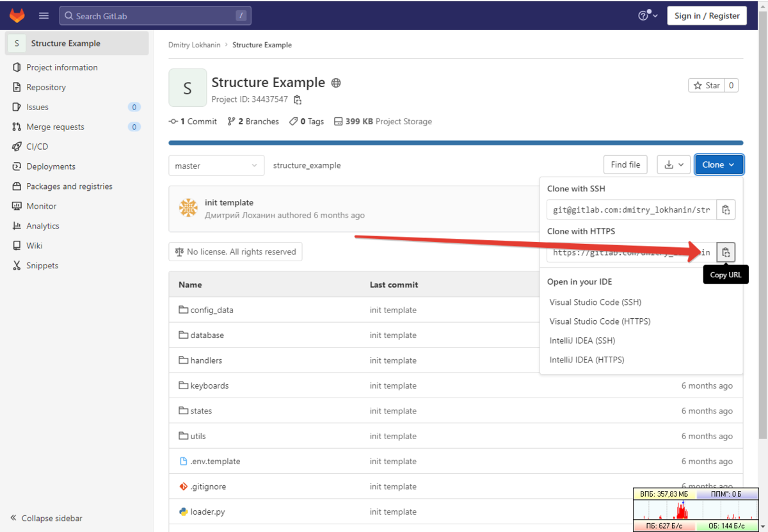Screen dimensions: 768x532
Task: Choose IntelliJ IDEA (HTTPS) from the list
Action: coord(586,359)
